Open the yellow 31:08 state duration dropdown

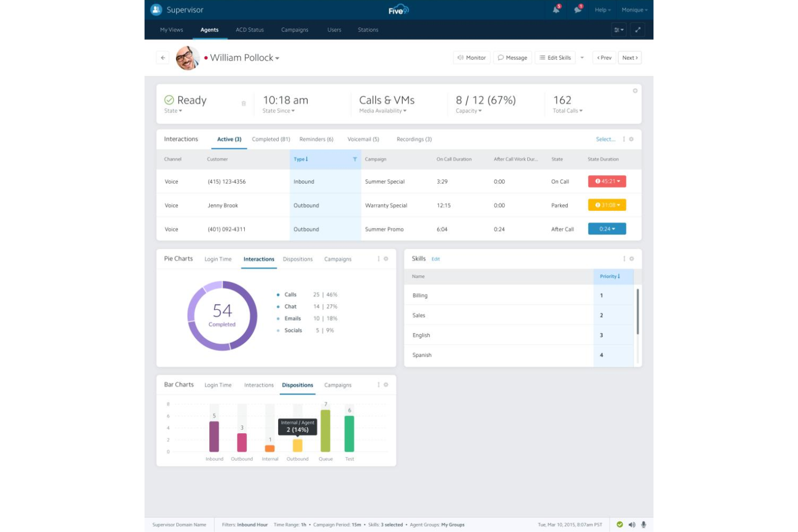[x=607, y=205]
